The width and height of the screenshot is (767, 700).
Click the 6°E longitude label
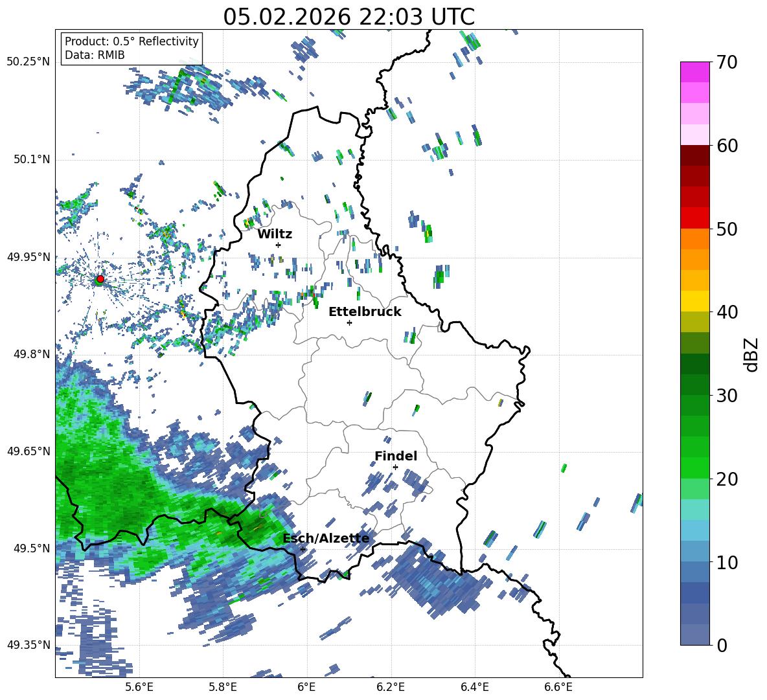[306, 687]
